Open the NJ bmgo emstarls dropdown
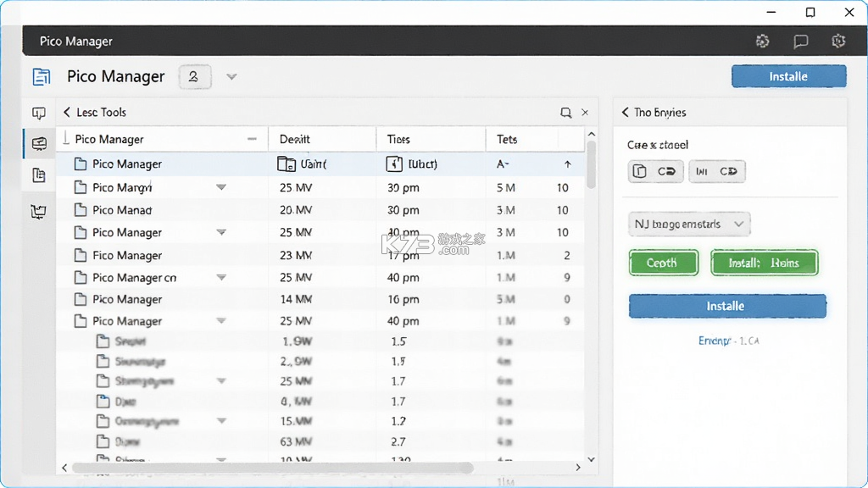The width and height of the screenshot is (868, 488). coord(689,224)
